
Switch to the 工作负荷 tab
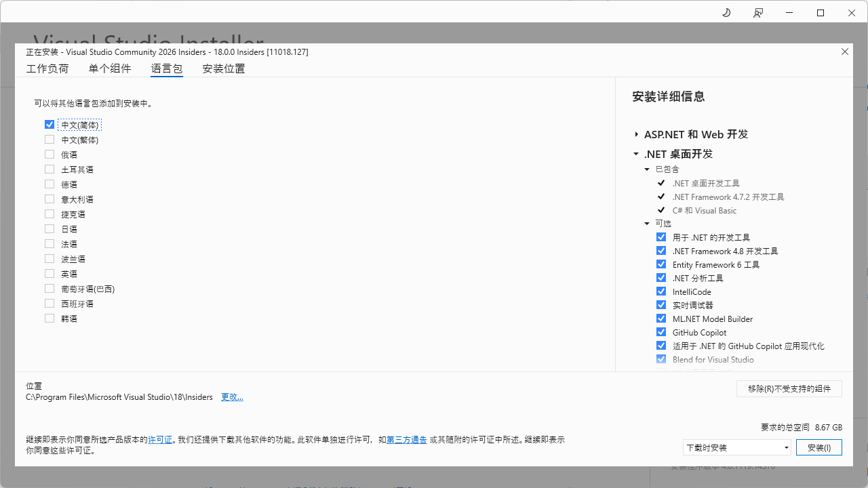(x=47, y=68)
